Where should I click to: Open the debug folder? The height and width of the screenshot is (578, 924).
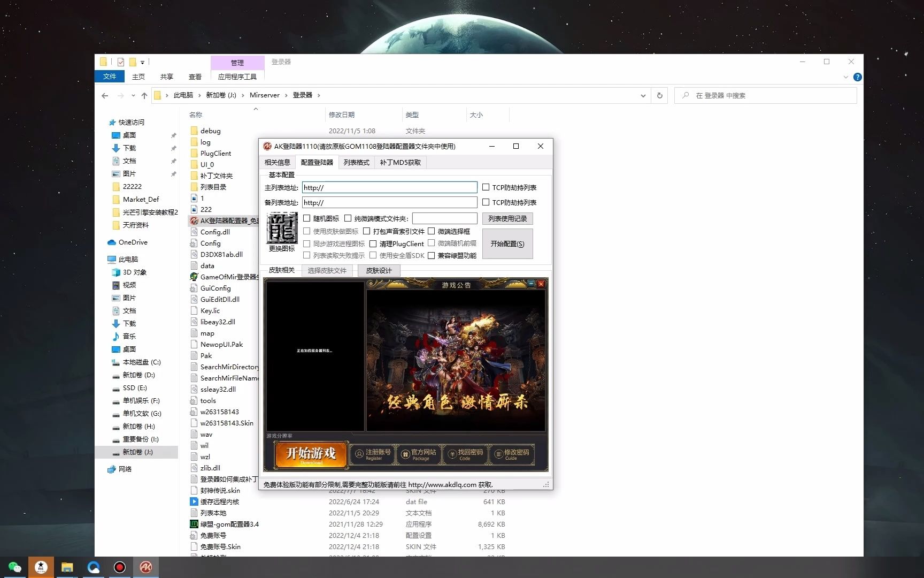click(210, 131)
